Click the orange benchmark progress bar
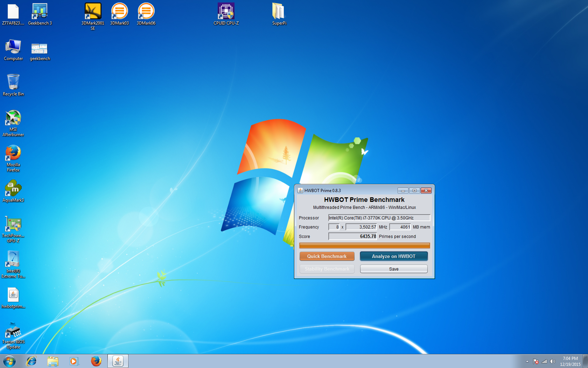The image size is (588, 368). coord(364,246)
